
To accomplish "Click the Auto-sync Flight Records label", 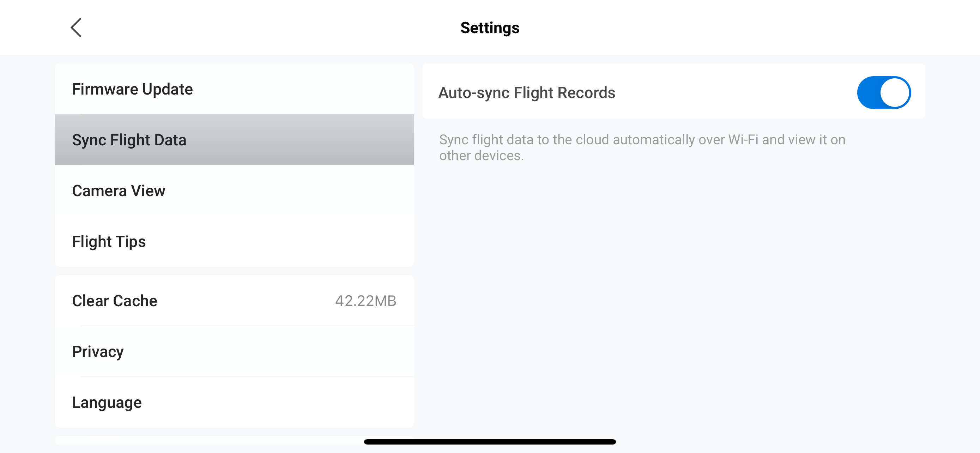I will 527,93.
